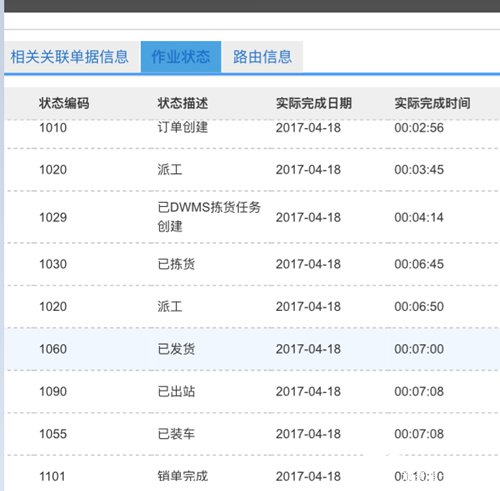Select the 已拣货 row with code 1030
The height and width of the screenshot is (491, 500).
coord(252,264)
